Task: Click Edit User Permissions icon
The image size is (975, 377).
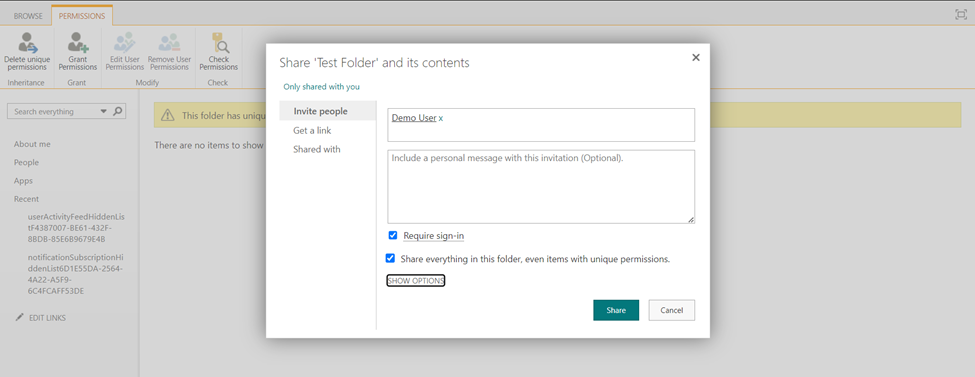Action: (x=124, y=43)
